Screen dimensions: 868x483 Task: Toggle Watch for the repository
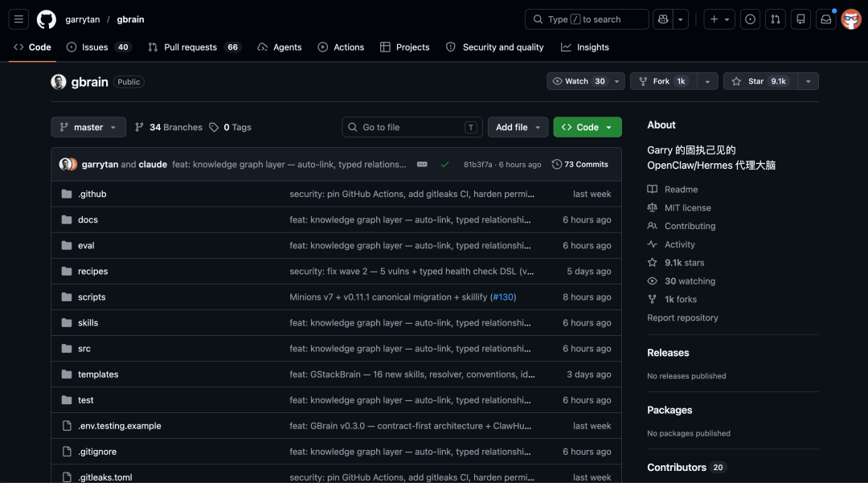[x=578, y=81]
